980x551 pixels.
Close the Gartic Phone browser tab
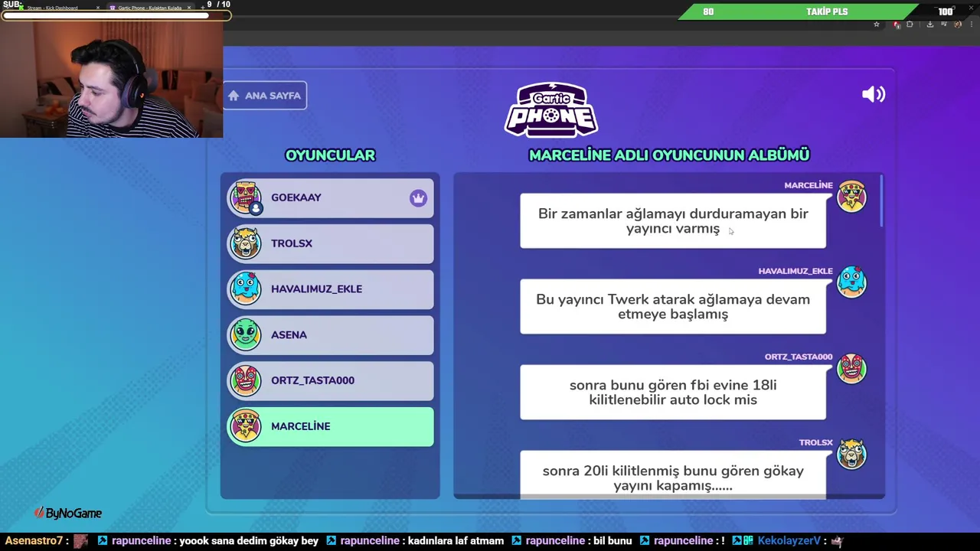click(188, 8)
